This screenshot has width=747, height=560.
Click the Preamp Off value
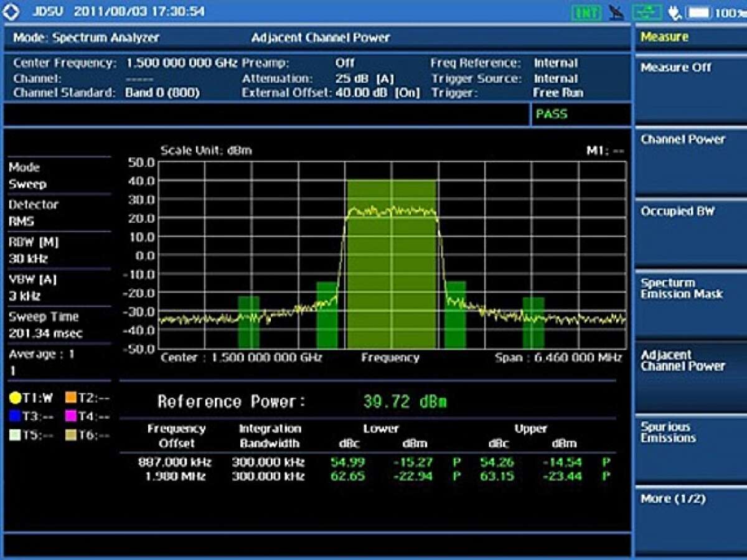click(x=345, y=63)
